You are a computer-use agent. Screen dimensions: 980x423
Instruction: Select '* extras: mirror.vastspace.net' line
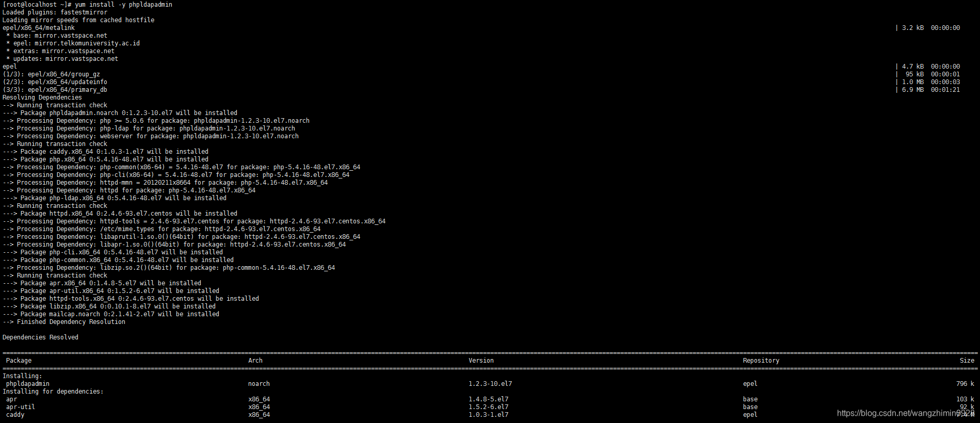[x=60, y=51]
